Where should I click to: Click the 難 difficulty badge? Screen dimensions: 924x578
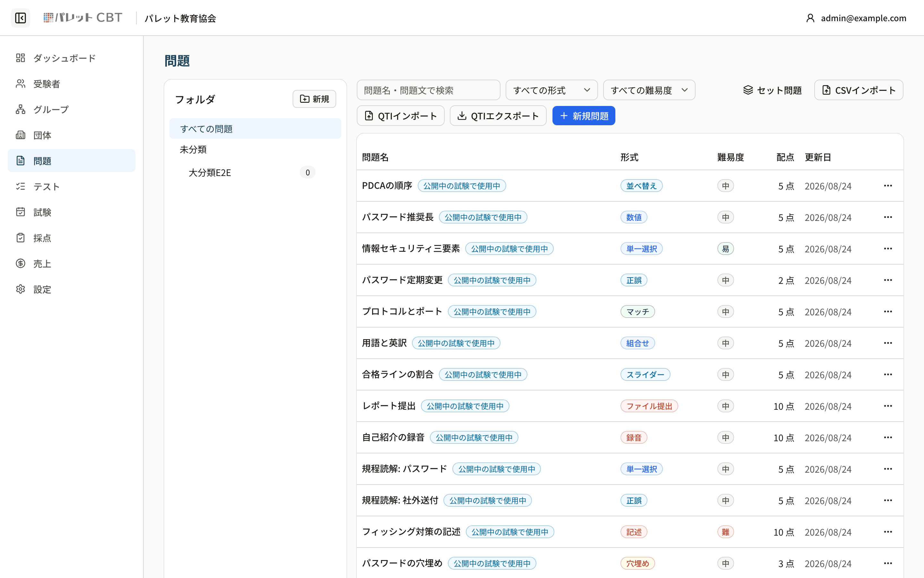pos(725,532)
